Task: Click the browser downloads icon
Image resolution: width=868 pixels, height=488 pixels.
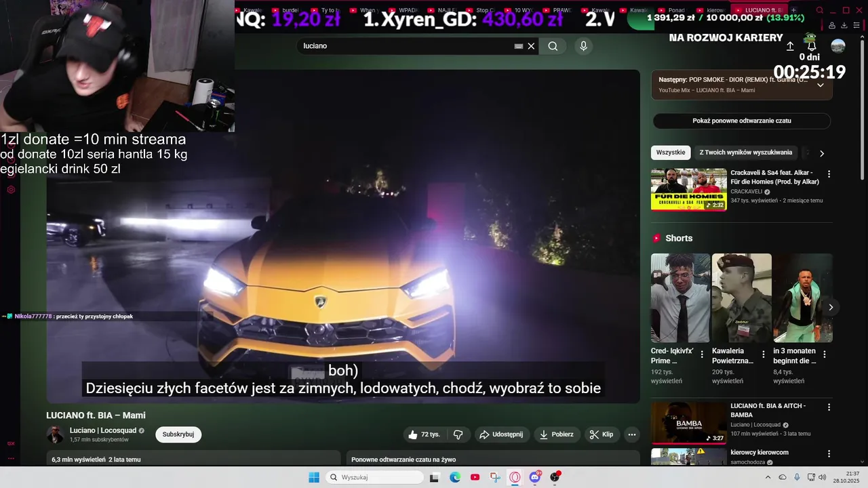Action: [x=844, y=25]
